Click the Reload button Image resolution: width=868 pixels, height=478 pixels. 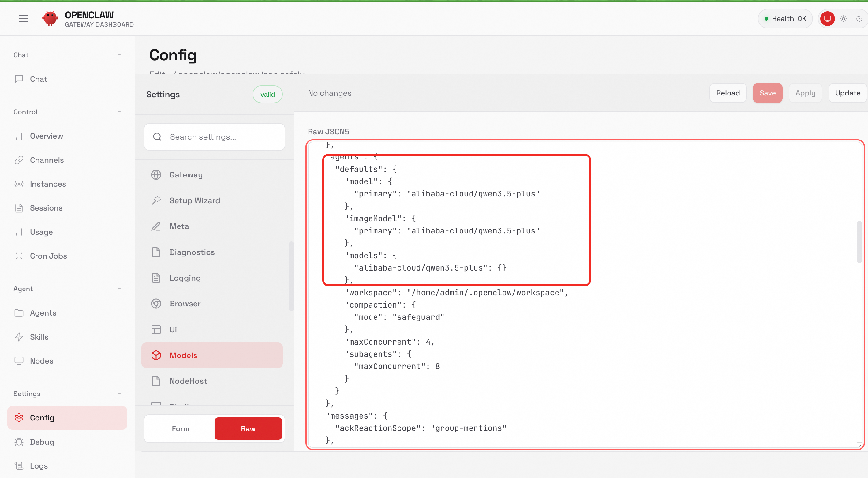point(728,93)
